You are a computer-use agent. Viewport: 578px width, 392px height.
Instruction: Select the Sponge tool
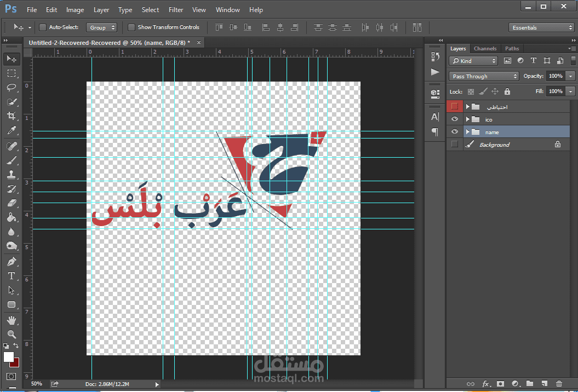pos(12,246)
